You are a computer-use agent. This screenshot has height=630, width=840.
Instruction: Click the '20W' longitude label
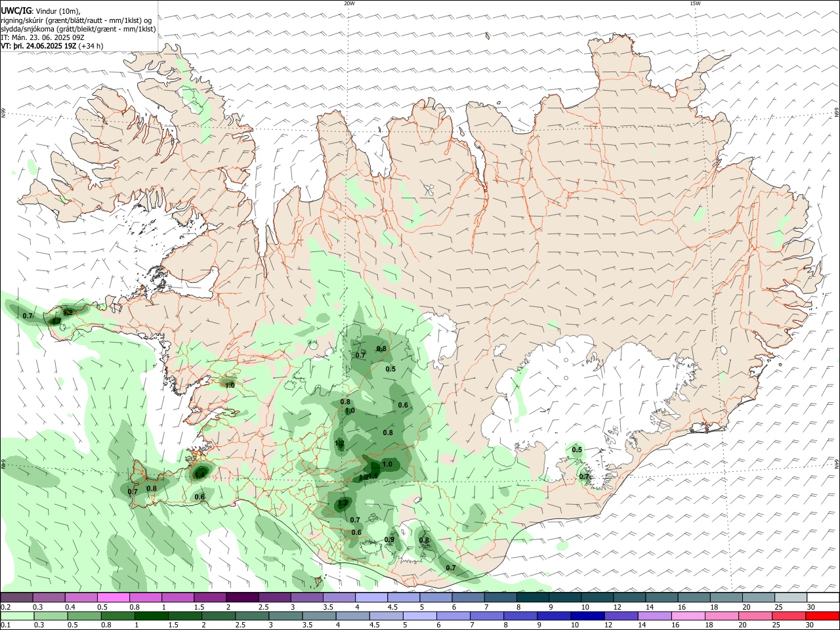pos(349,3)
